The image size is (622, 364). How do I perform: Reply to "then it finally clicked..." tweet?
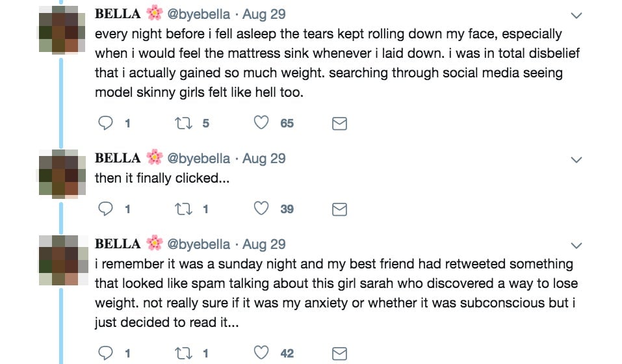click(x=105, y=209)
